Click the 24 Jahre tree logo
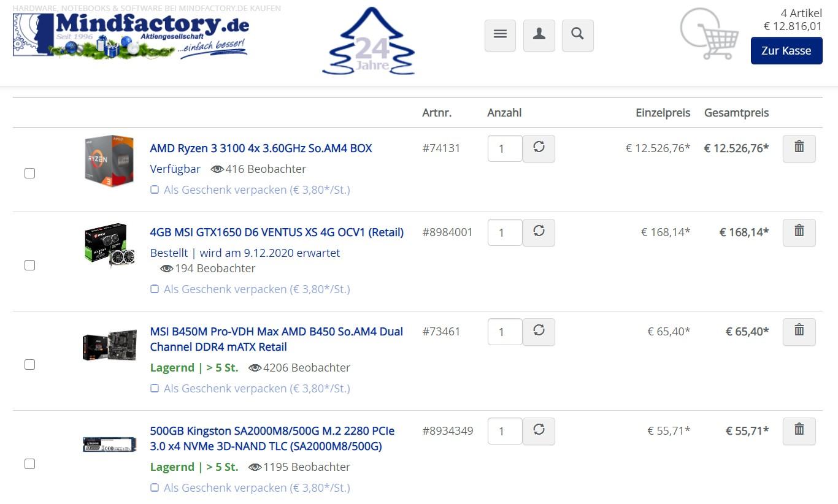The image size is (838, 504). click(369, 41)
